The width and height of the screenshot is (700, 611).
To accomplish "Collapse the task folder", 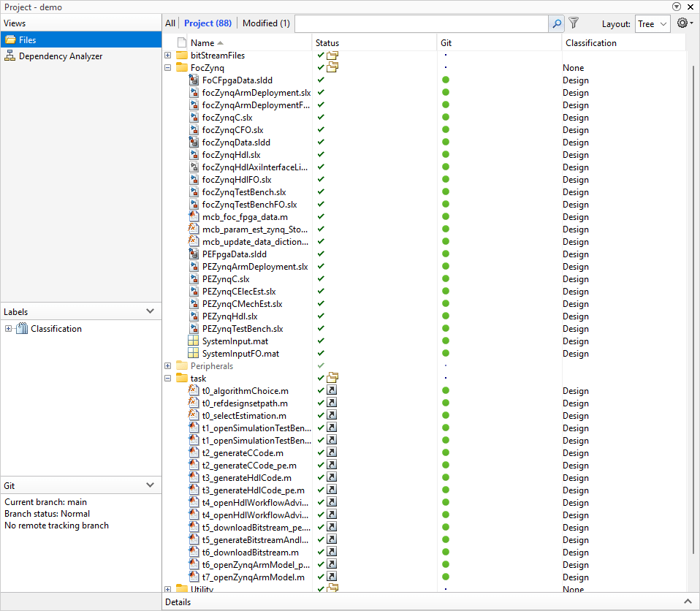I will (168, 379).
